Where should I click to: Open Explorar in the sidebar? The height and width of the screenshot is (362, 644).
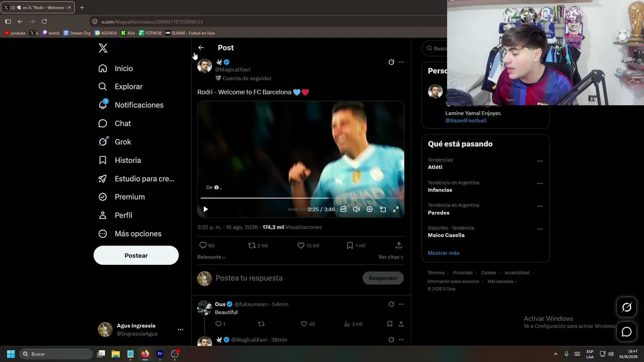click(x=121, y=86)
